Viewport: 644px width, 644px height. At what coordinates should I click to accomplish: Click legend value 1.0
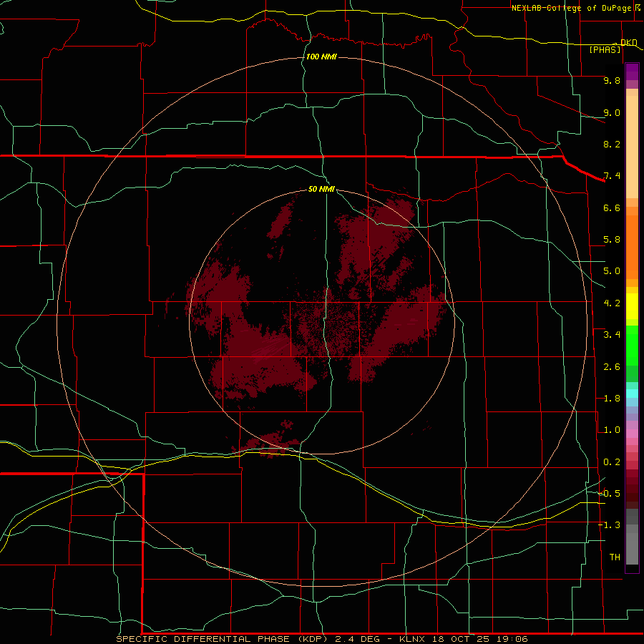coord(612,430)
